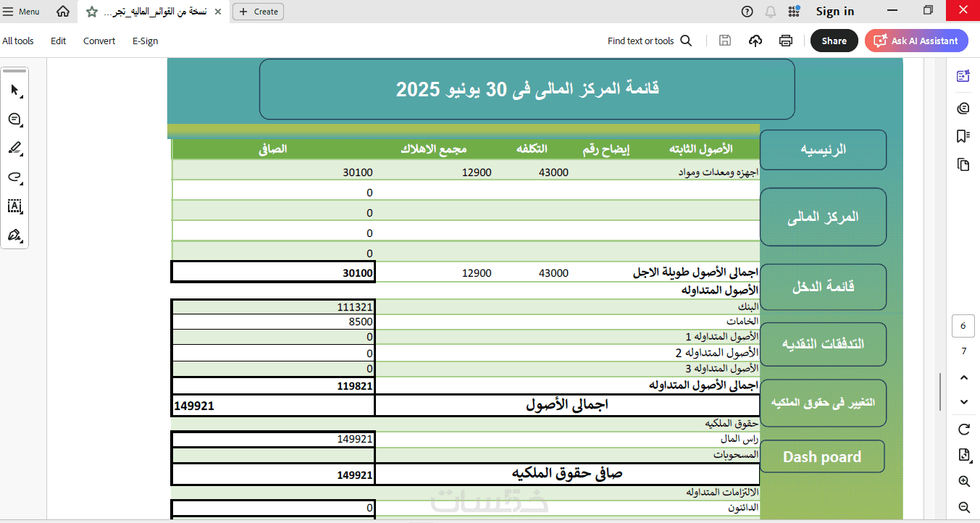Select the text box tool
Viewport: 980px width, 523px height.
[x=15, y=206]
